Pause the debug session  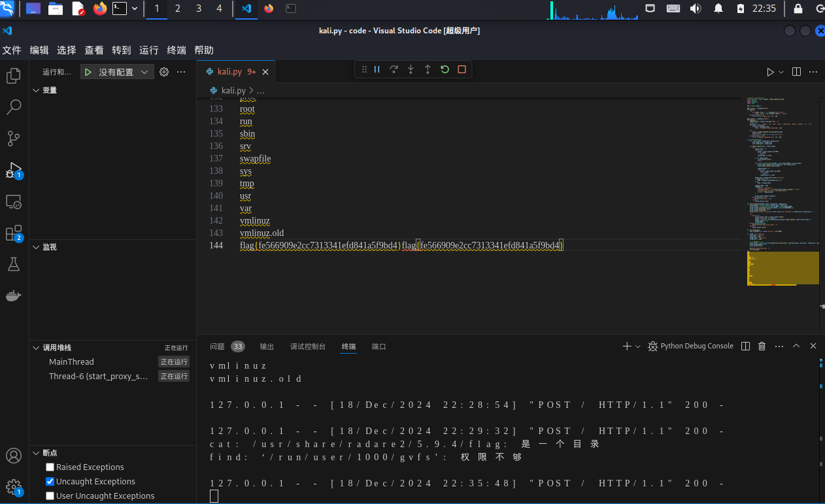click(x=377, y=69)
